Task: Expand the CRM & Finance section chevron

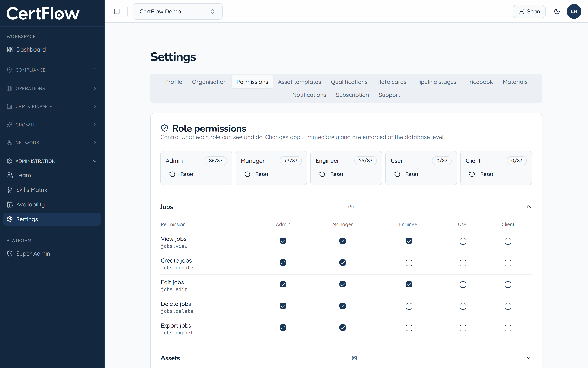Action: point(95,106)
